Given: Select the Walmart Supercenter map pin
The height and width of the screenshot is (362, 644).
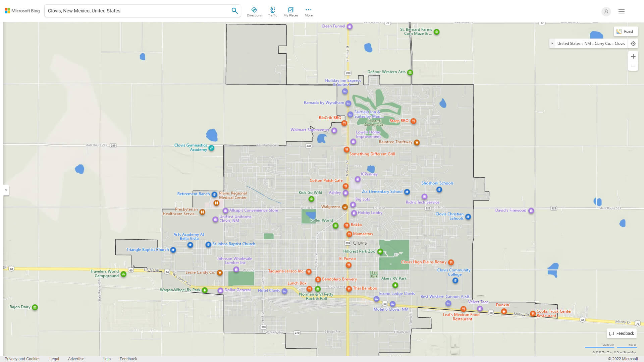Looking at the screenshot, I should [x=334, y=131].
